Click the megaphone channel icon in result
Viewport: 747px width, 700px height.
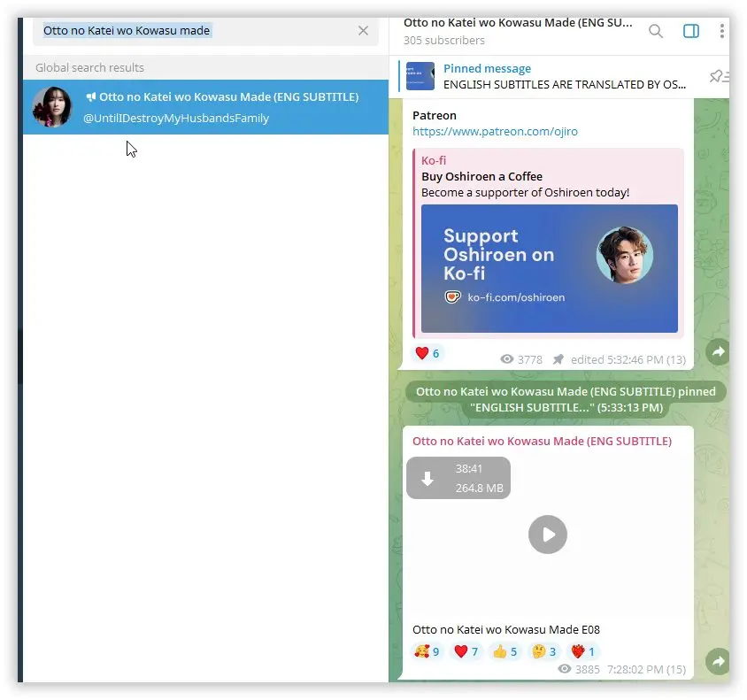[90, 97]
